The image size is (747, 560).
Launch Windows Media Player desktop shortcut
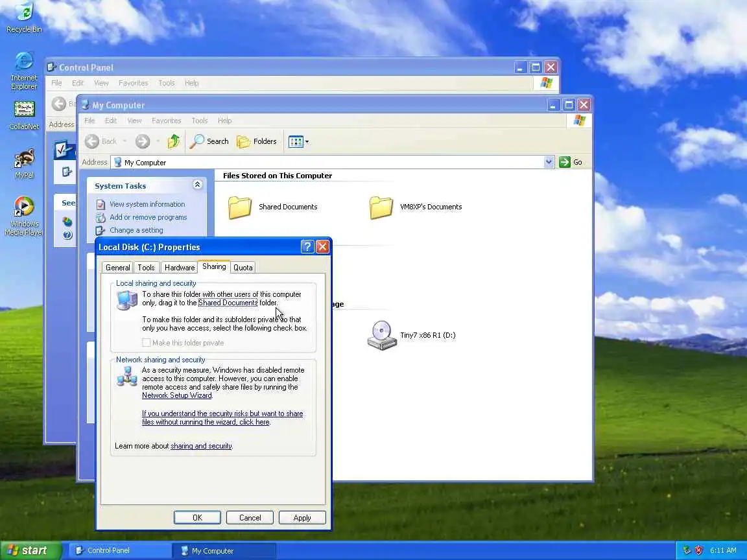[24, 216]
